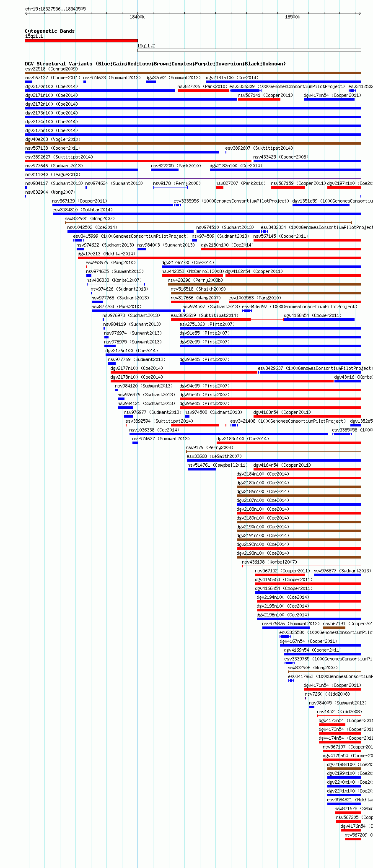This screenshot has width=373, height=868.
Task: Open variant nsv977646 (Sudmant2013)
Action: coord(54,166)
